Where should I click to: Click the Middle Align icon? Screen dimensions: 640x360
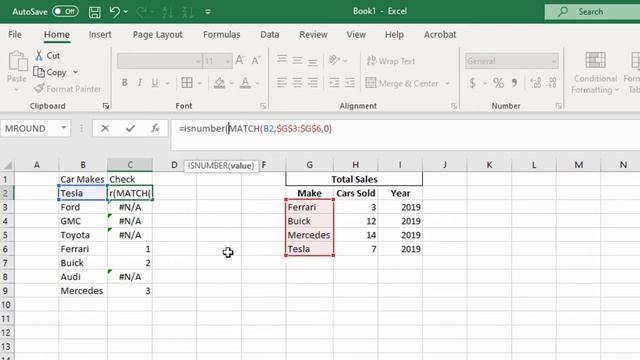[x=297, y=60]
